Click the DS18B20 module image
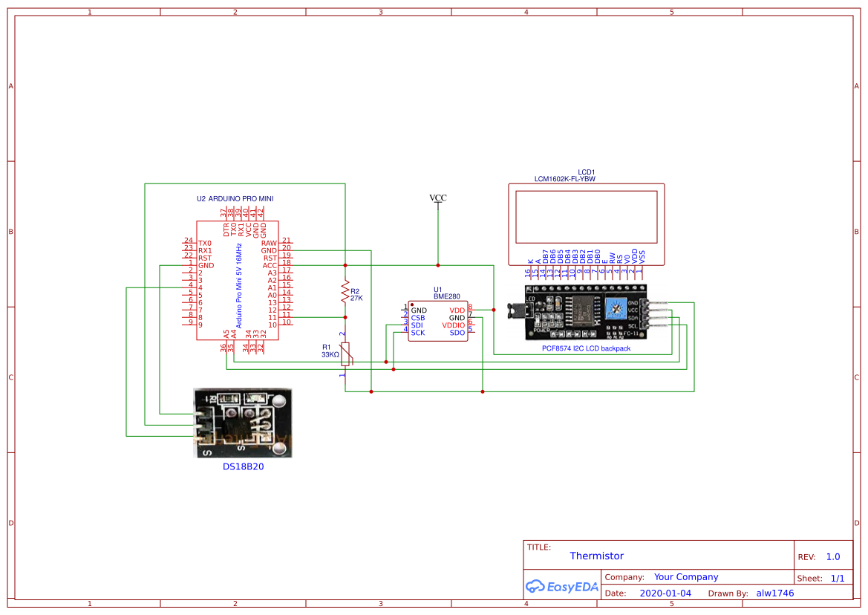Viewport: 868px width, 615px height. [x=243, y=423]
